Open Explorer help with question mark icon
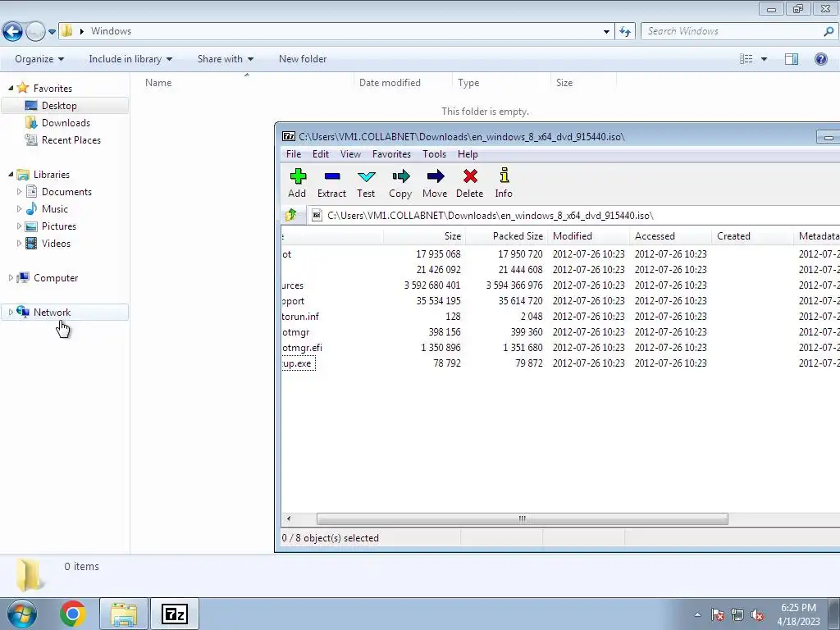This screenshot has height=630, width=840. [x=820, y=59]
